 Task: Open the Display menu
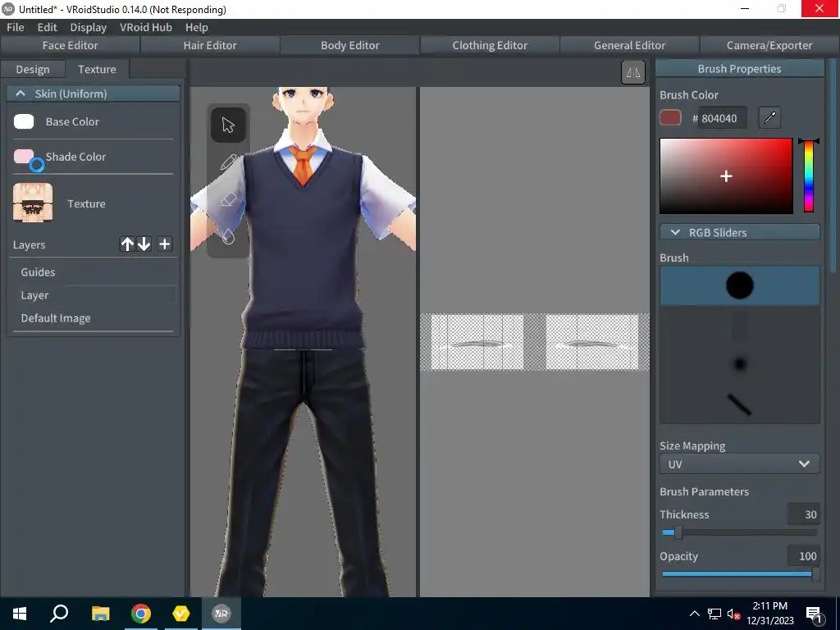click(89, 27)
